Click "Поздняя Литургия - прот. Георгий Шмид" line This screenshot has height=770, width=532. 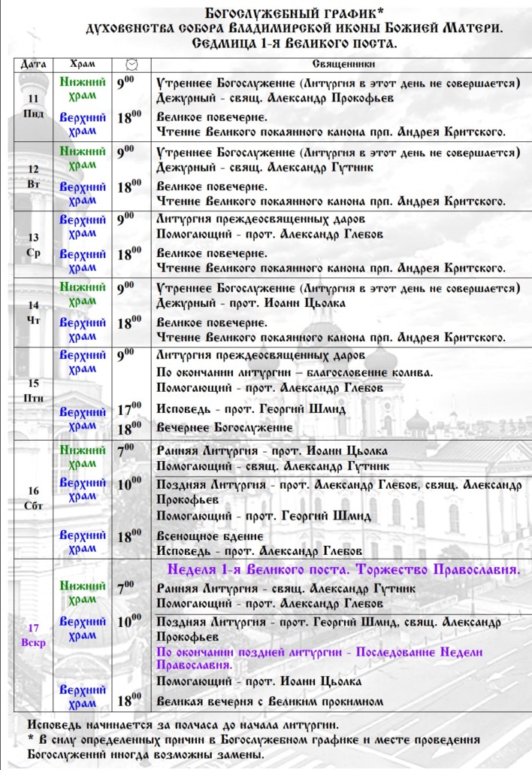(x=328, y=622)
